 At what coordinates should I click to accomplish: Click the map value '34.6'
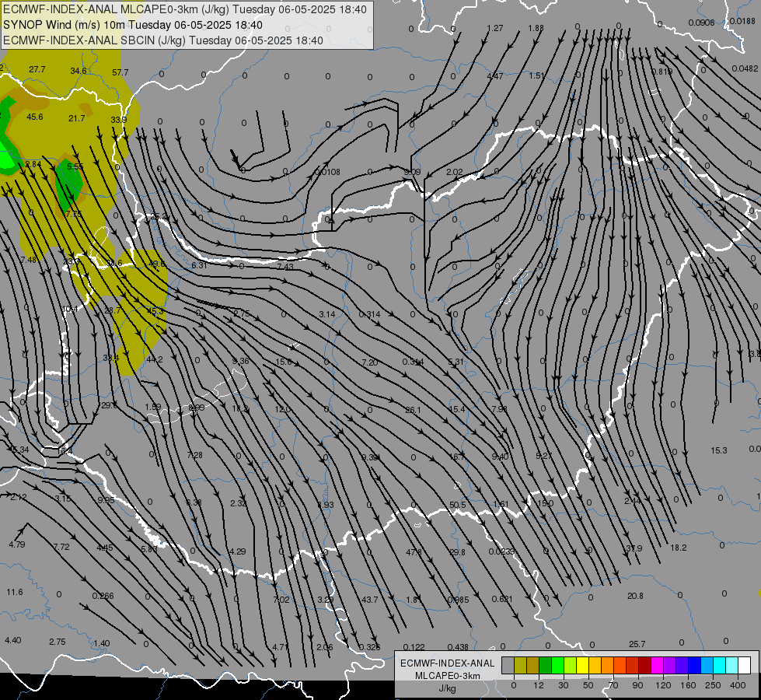pyautogui.click(x=79, y=71)
